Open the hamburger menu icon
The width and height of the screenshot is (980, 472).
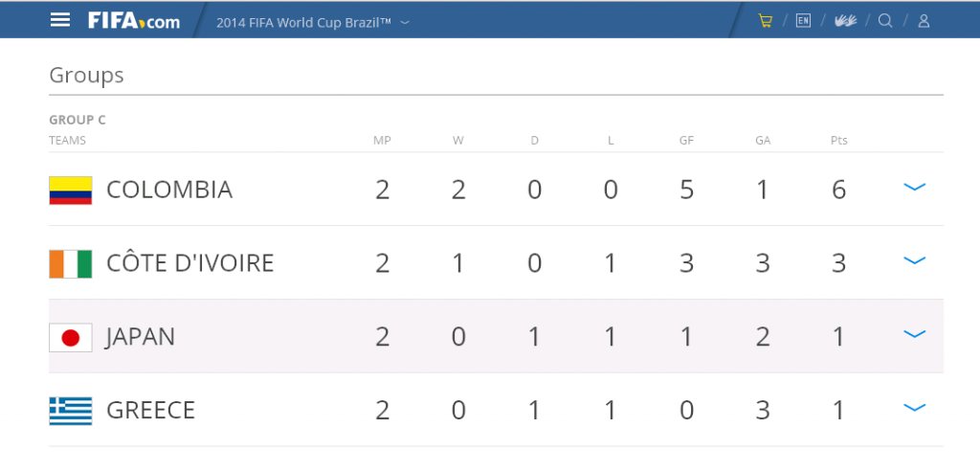(x=60, y=20)
